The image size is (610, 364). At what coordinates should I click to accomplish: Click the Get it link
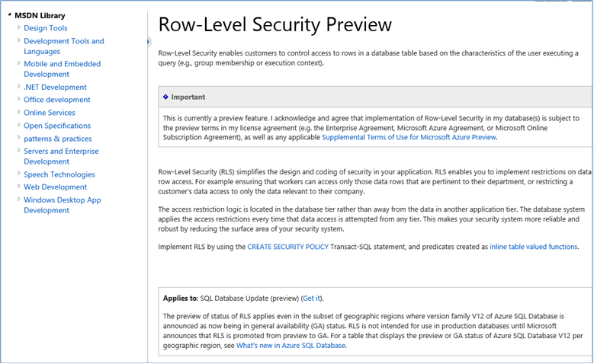[312, 299]
